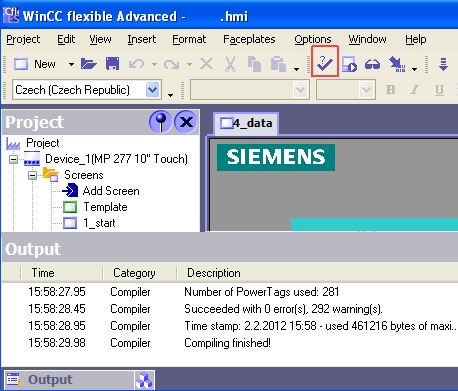The image size is (458, 391).
Task: Click the Redo arrow icon
Action: click(x=172, y=64)
